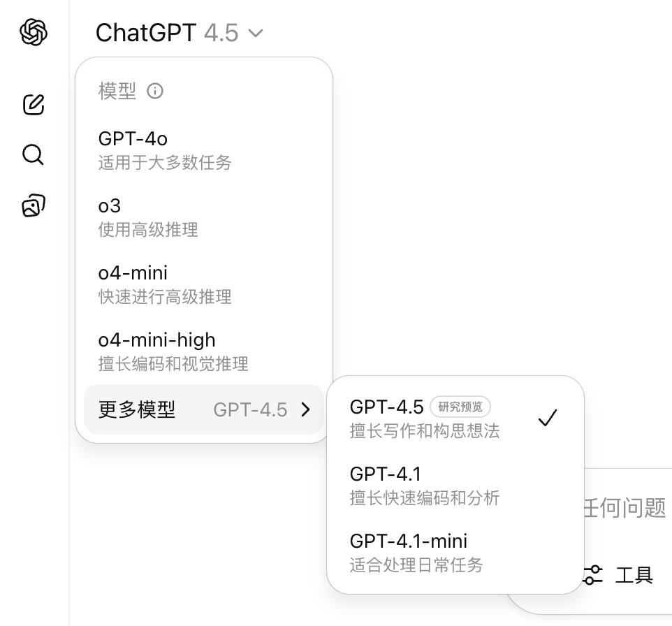The image size is (672, 626).
Task: Click the ChatGPT logo icon in sidebar
Action: 34,32
